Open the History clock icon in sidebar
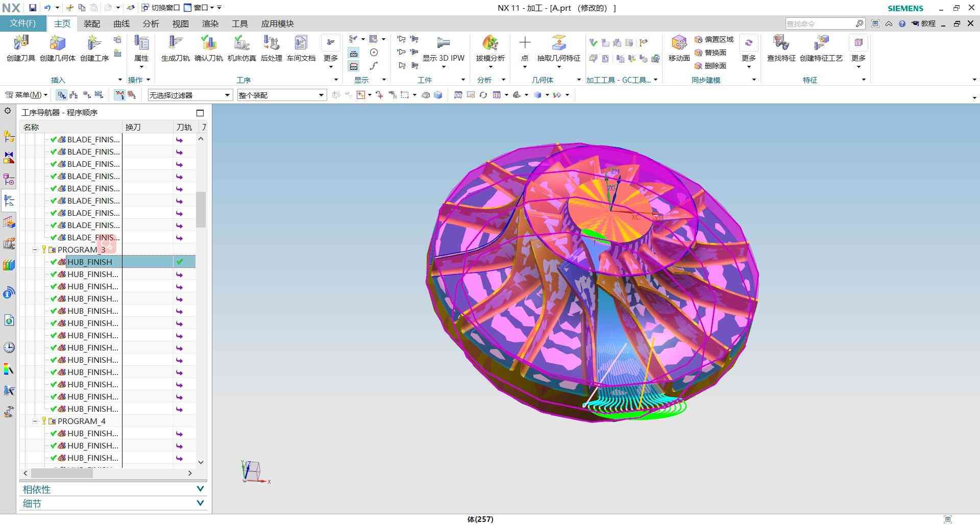 coord(9,347)
